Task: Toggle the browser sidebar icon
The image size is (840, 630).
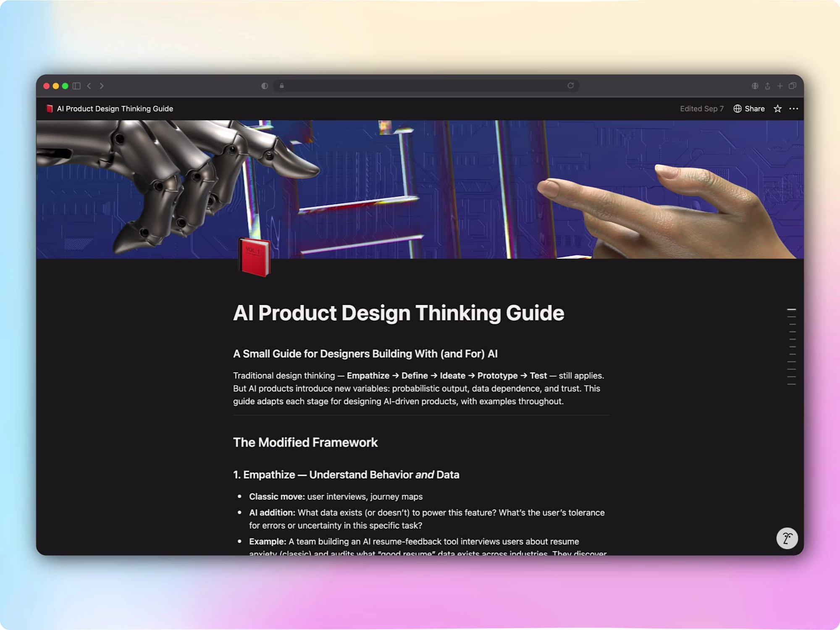Action: click(x=76, y=86)
